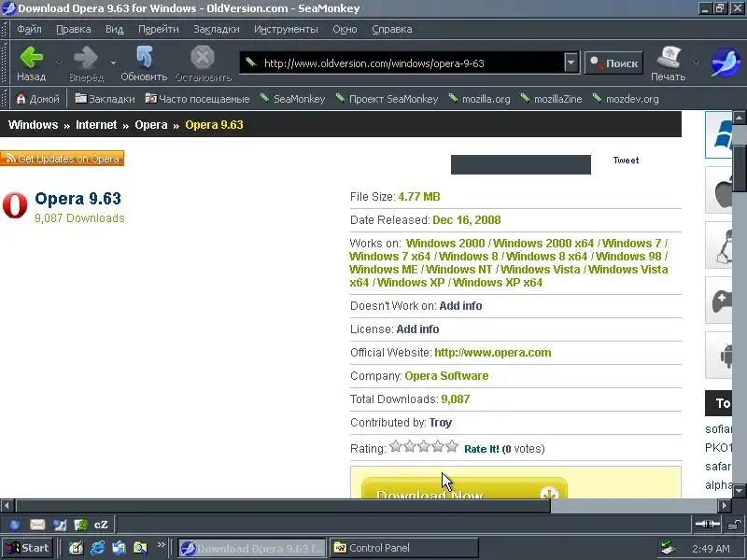Click Internet in the breadcrumb

point(96,125)
